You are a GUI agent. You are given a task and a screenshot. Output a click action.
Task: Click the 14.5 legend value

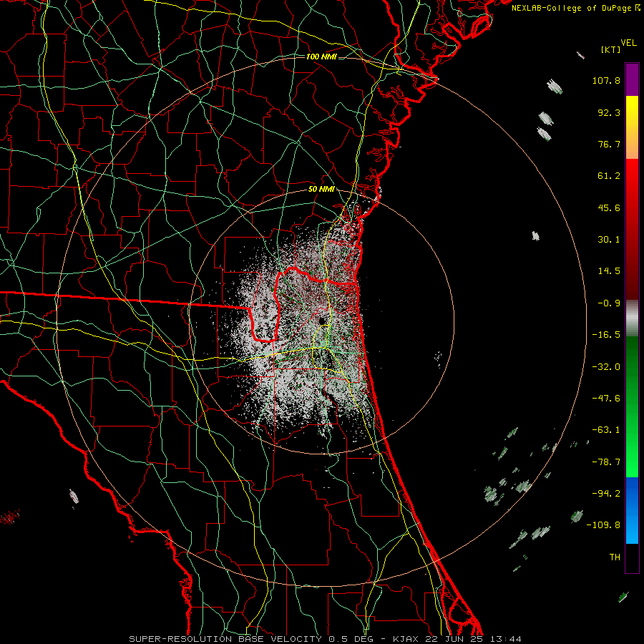[609, 271]
